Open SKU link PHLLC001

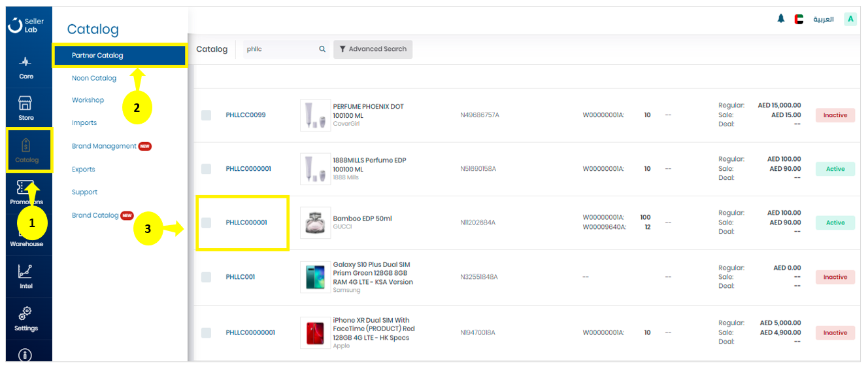click(x=241, y=277)
